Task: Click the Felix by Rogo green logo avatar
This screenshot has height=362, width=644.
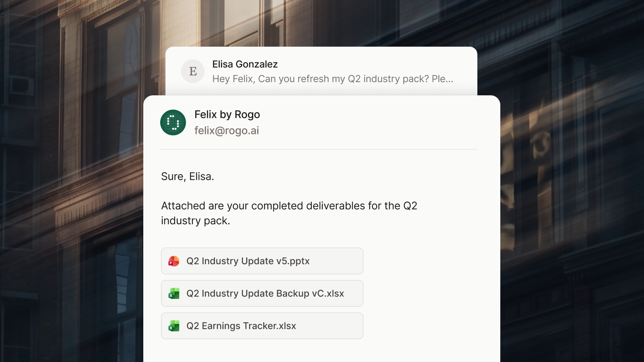Action: tap(173, 123)
